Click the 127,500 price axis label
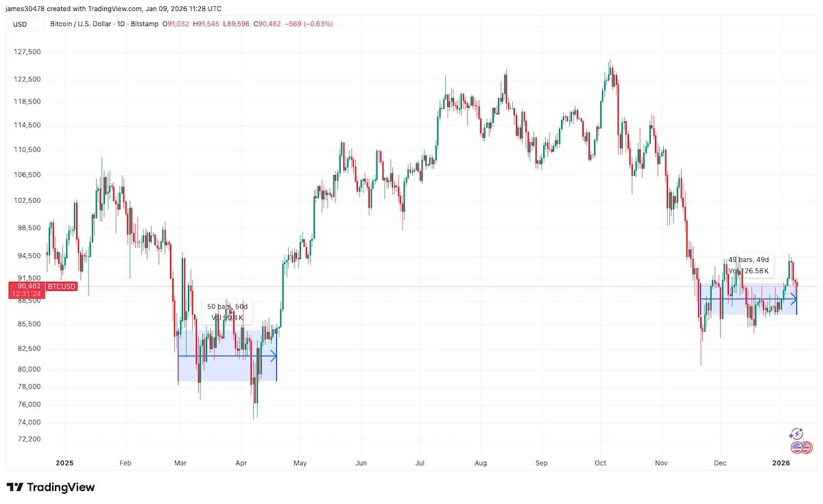The height and width of the screenshot is (504, 823). coord(27,51)
